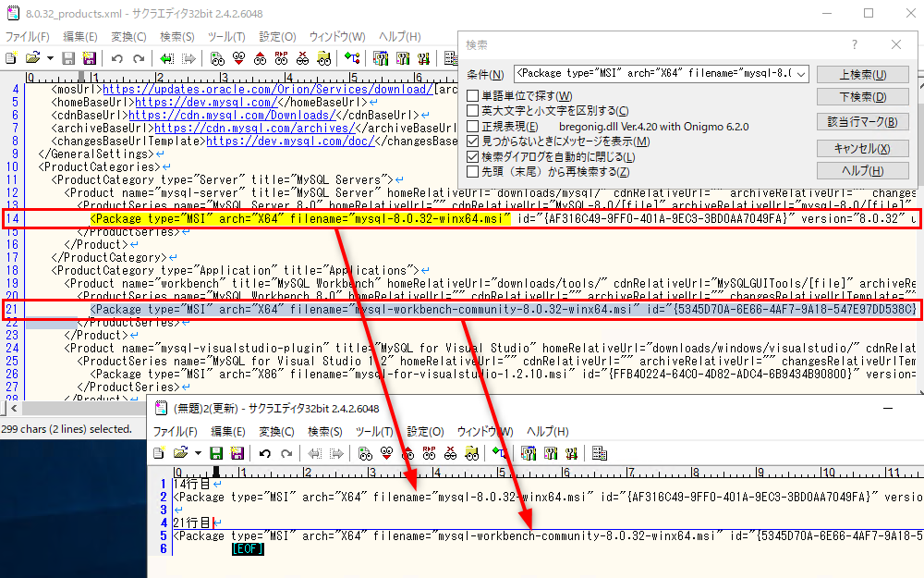Enable 正規表現(E) checkbox

[x=472, y=126]
